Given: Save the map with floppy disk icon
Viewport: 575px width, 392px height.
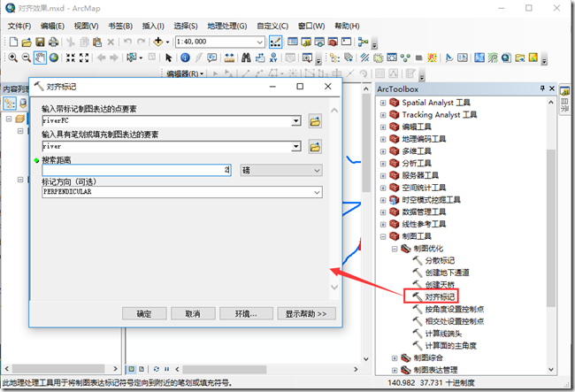Looking at the screenshot, I should (40, 42).
